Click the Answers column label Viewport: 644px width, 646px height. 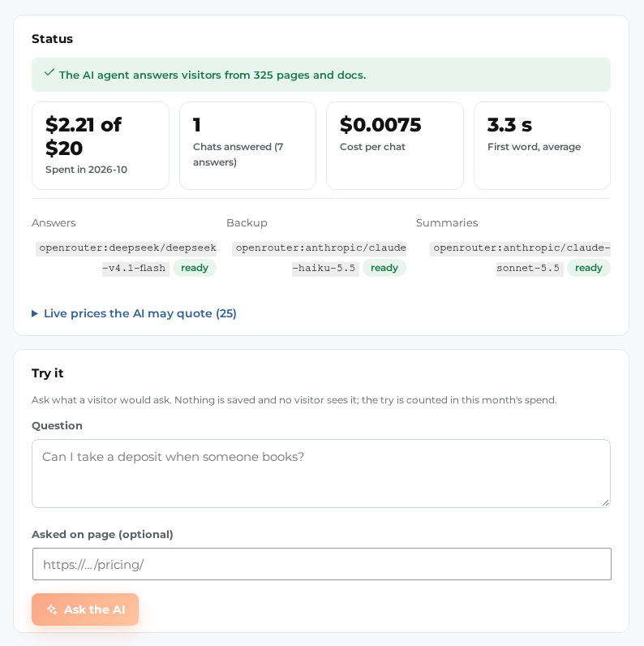tap(54, 223)
